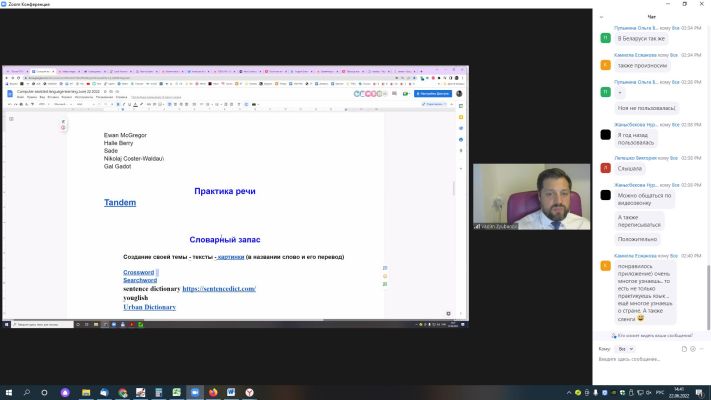Screen dimensions: 711x400
Task: Click the back arrow in chat panel
Action: coord(602,17)
